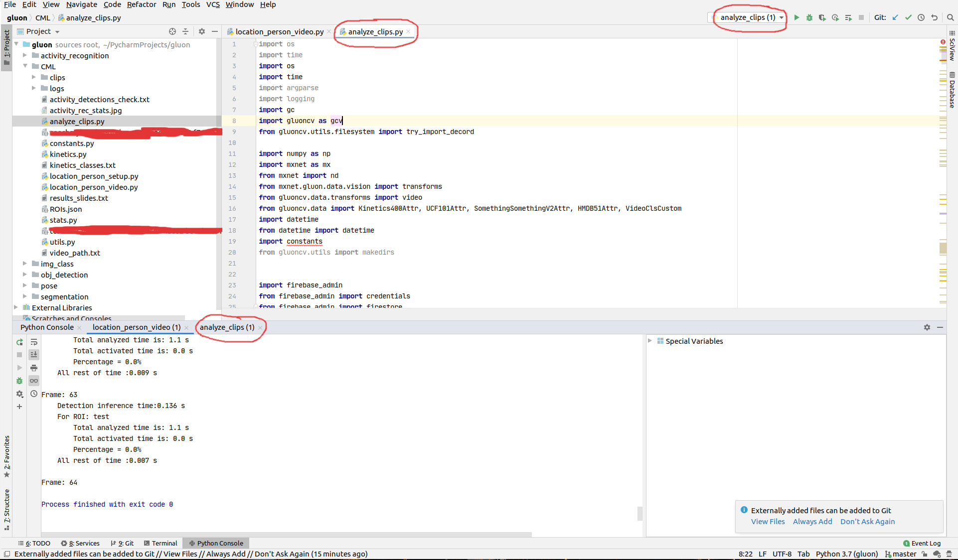Print console output with the printer icon
The height and width of the screenshot is (560, 958).
pyautogui.click(x=34, y=368)
